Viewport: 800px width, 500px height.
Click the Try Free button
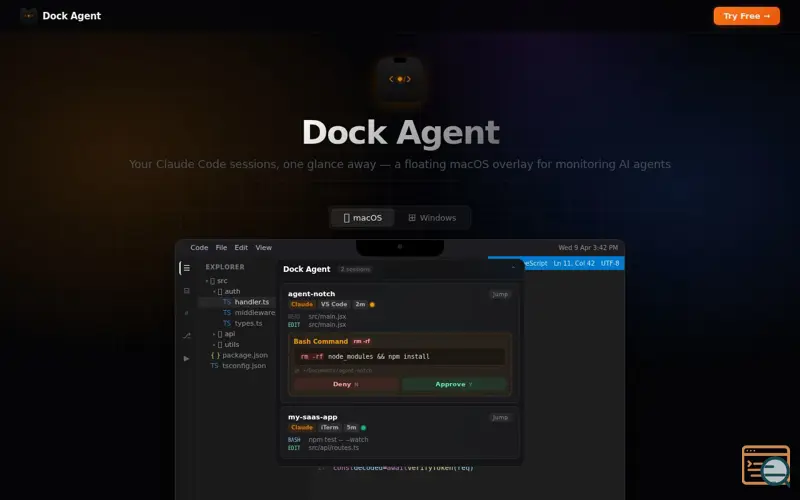[746, 16]
